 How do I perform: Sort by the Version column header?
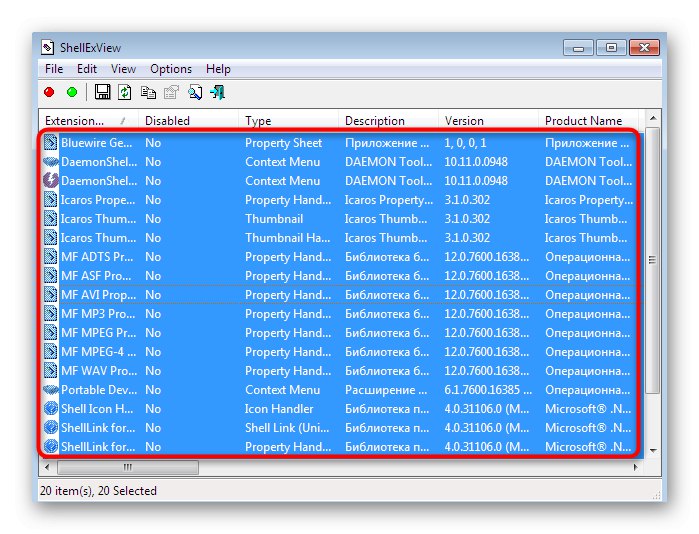(x=488, y=121)
